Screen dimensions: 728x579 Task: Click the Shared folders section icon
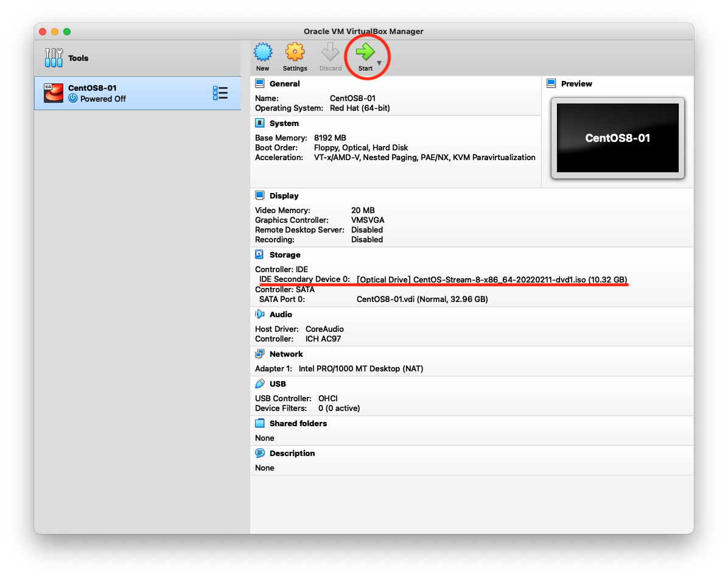coord(260,423)
